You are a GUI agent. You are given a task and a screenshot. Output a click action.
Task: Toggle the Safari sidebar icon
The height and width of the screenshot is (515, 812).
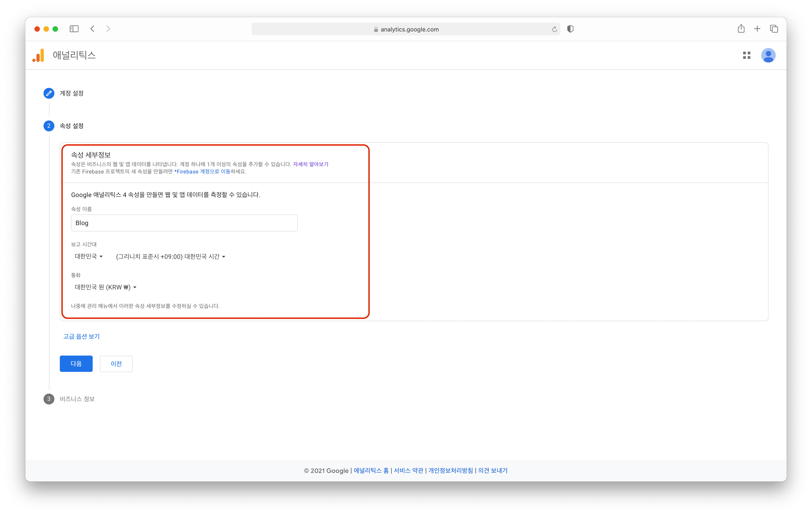[x=74, y=29]
